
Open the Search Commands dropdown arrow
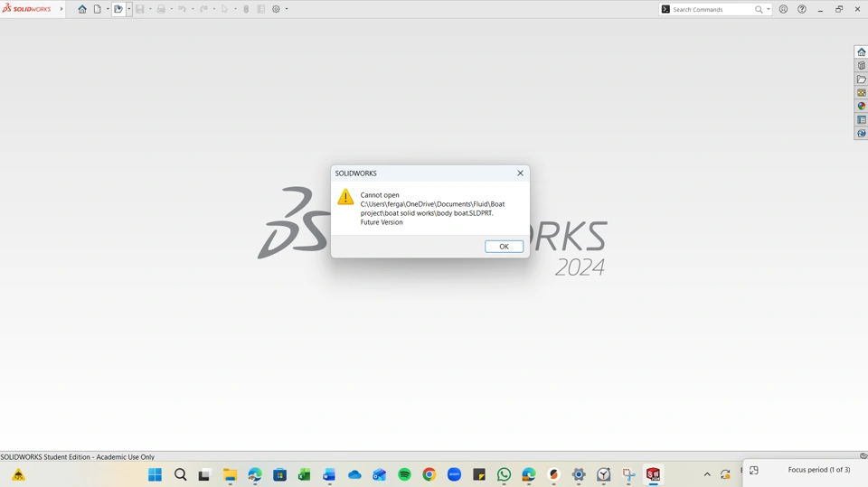coord(769,9)
